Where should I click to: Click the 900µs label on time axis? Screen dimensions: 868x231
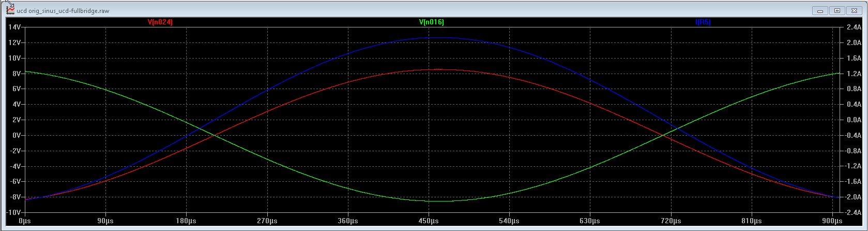[832, 221]
